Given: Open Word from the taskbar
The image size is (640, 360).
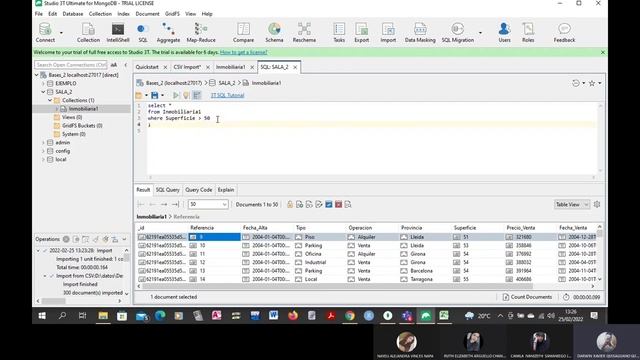Looking at the screenshot, I should 273,316.
